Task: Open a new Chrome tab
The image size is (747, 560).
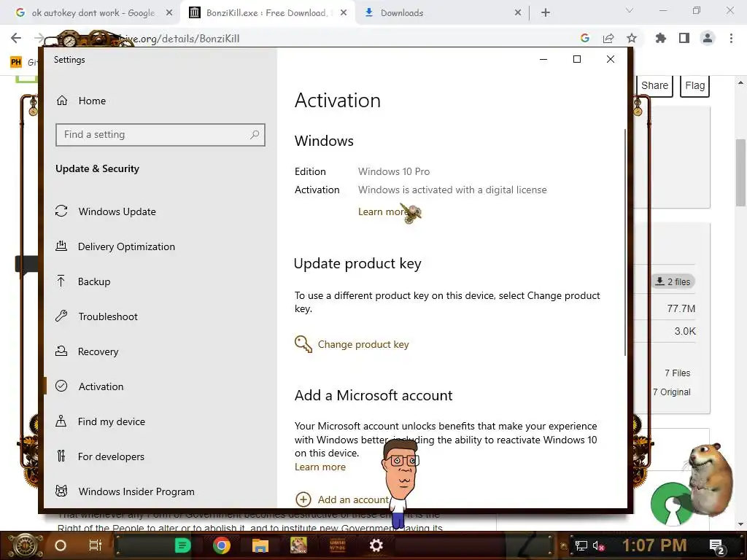Action: pos(546,13)
